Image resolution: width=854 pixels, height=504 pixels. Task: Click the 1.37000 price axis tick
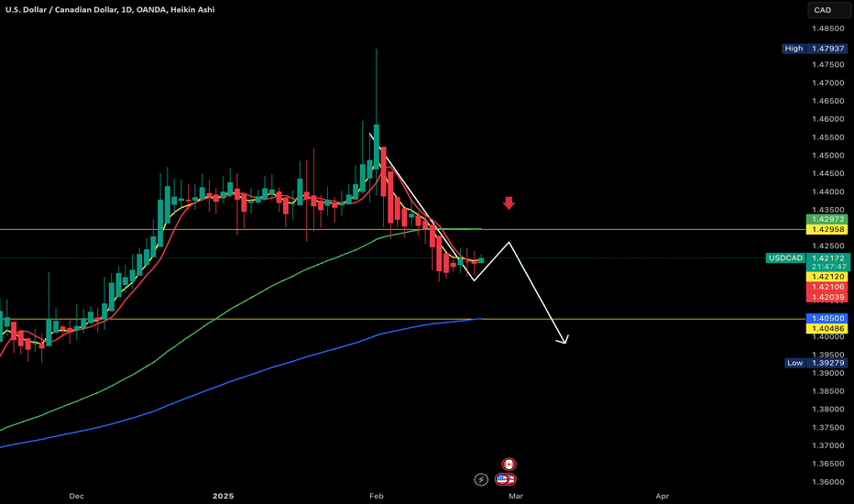(x=827, y=445)
